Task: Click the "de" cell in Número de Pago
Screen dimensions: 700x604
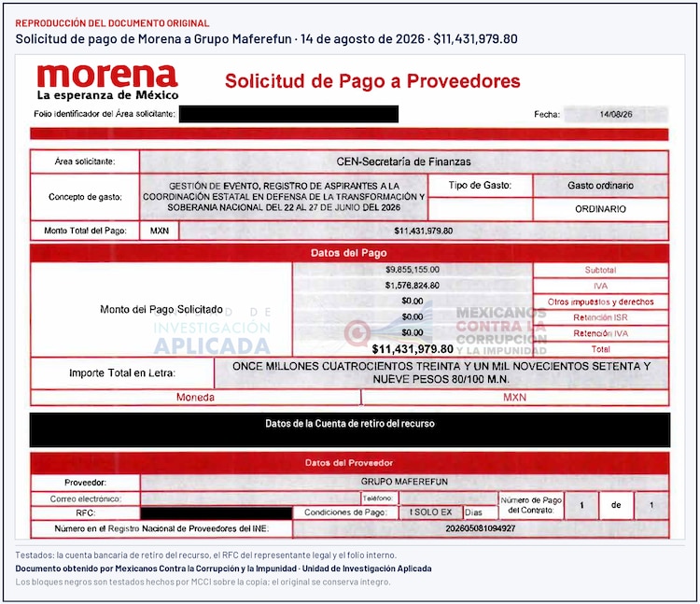Action: [x=616, y=505]
